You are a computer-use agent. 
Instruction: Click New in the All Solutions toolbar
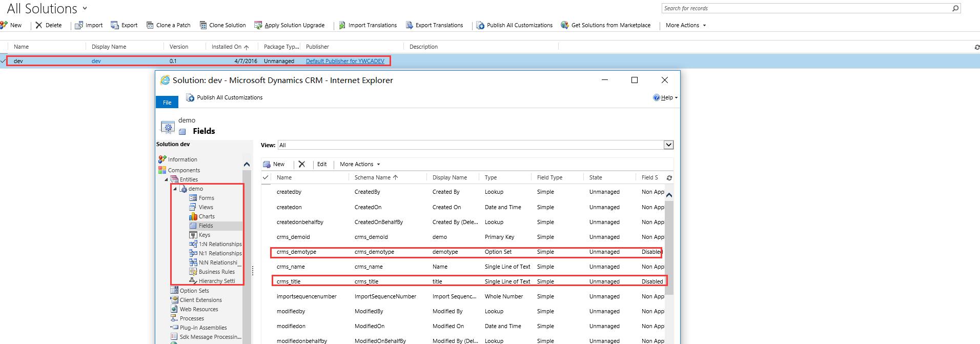11,25
